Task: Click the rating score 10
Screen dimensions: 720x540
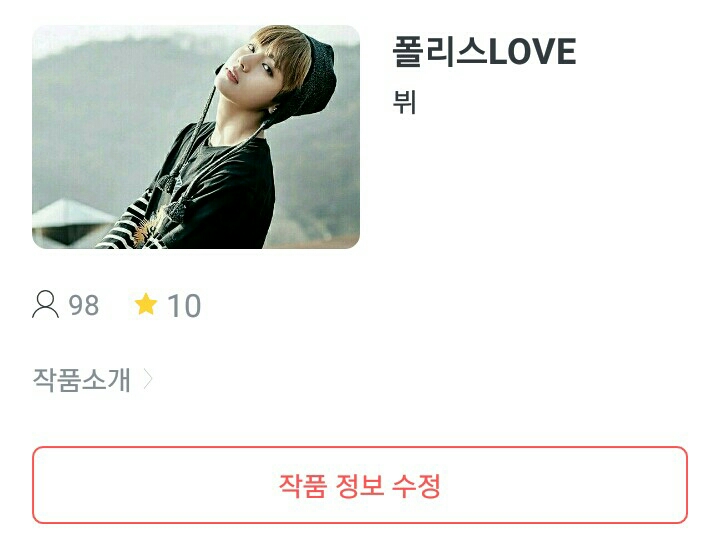Action: (x=184, y=306)
